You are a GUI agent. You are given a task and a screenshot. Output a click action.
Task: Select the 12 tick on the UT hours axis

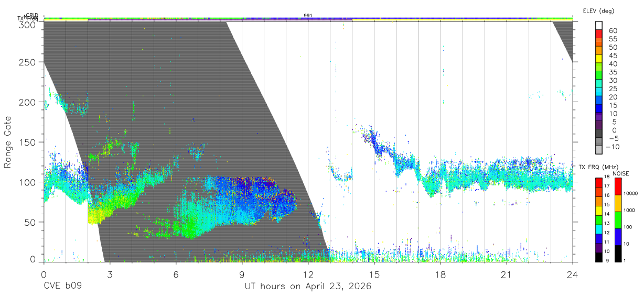308,275
